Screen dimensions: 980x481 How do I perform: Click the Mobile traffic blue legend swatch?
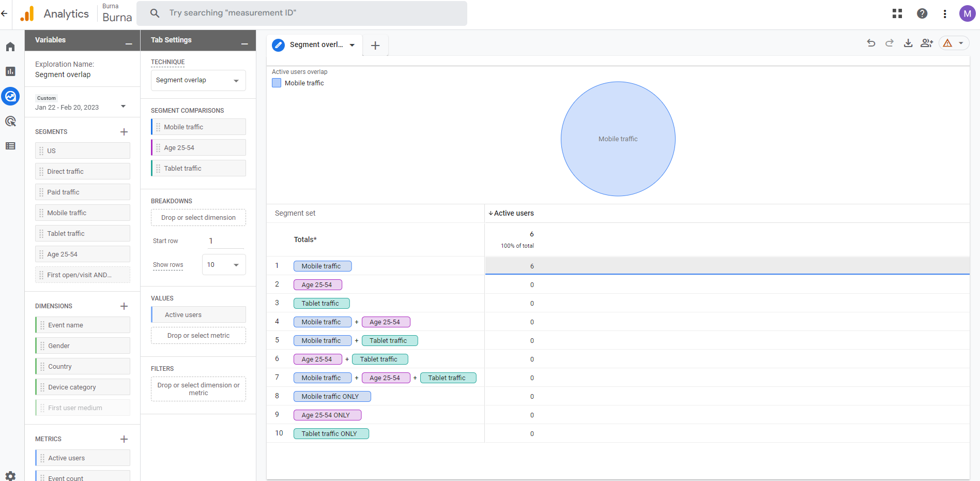click(277, 83)
